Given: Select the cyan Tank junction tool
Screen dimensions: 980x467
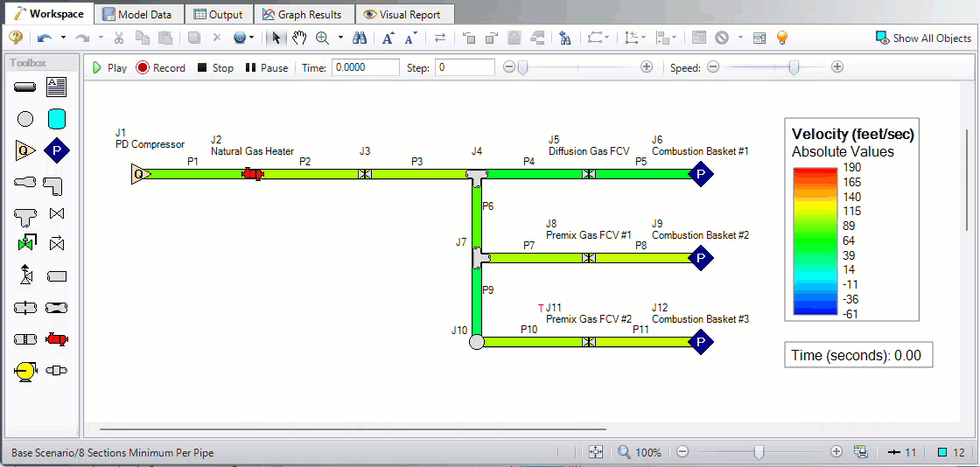Looking at the screenshot, I should (57, 118).
